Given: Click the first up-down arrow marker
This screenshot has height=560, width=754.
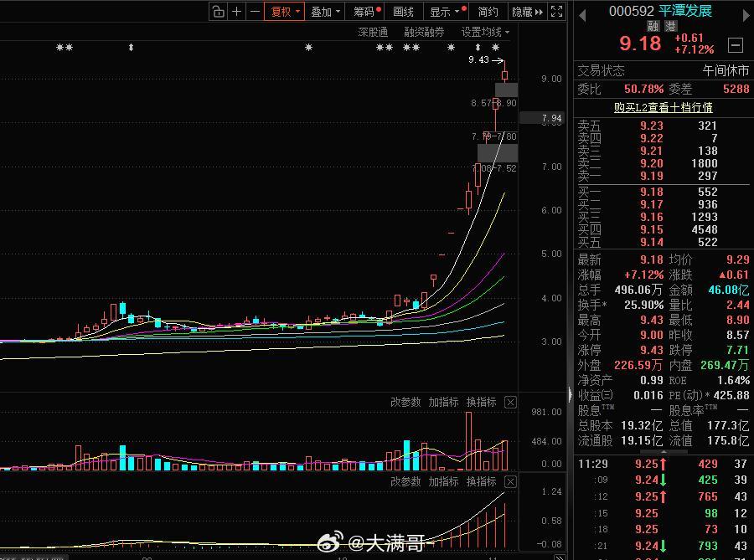Looking at the screenshot, I should (x=131, y=48).
